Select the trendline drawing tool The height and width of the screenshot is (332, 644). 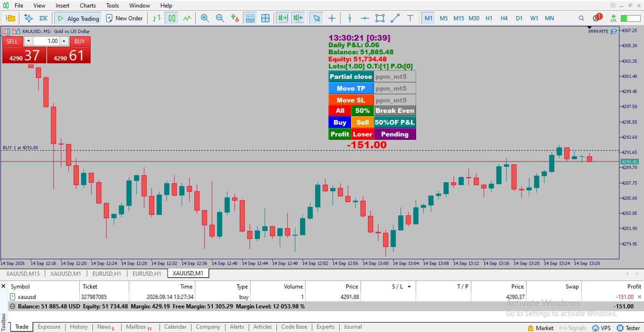395,18
